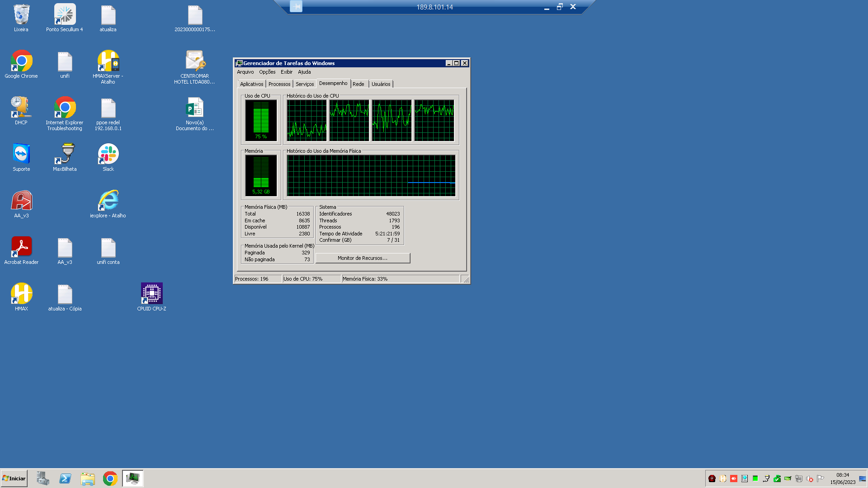Click the Iniciar start button
This screenshot has width=868, height=488.
click(x=14, y=479)
